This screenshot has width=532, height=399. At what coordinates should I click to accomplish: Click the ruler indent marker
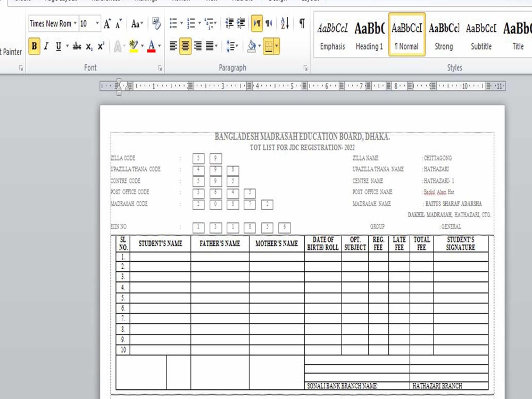(x=119, y=87)
